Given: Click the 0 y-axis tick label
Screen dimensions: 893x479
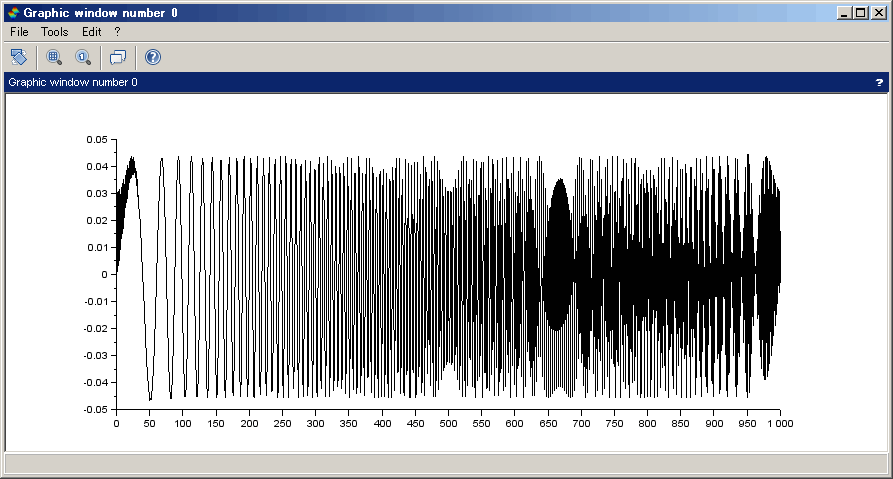Looking at the screenshot, I should tap(105, 275).
